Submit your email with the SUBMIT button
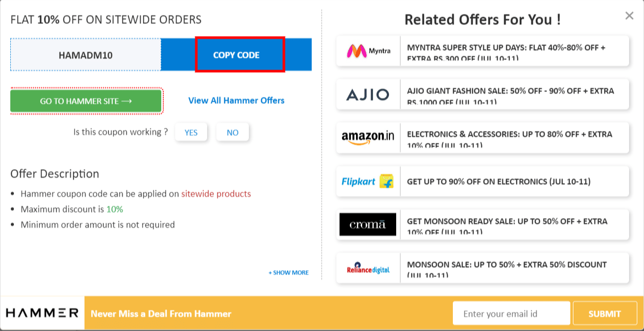The width and height of the screenshot is (644, 331). tap(605, 313)
